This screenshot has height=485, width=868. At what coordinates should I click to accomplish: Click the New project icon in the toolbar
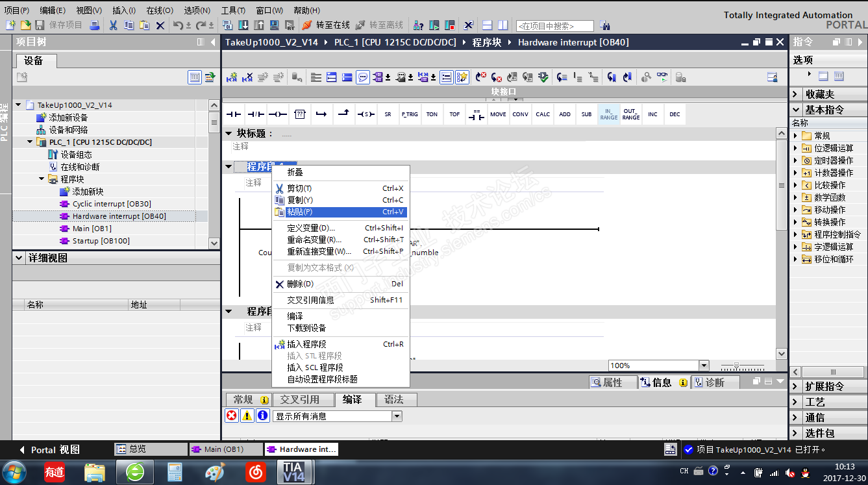tap(10, 25)
